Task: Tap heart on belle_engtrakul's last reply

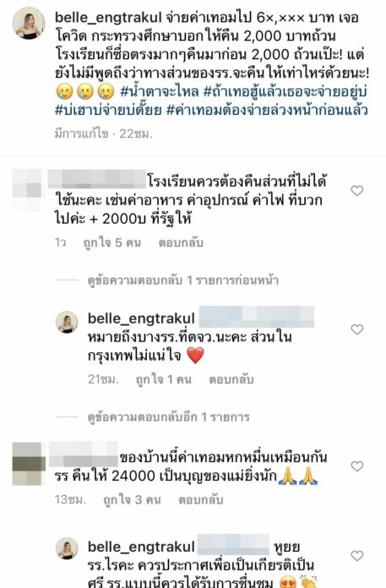Action: click(356, 555)
